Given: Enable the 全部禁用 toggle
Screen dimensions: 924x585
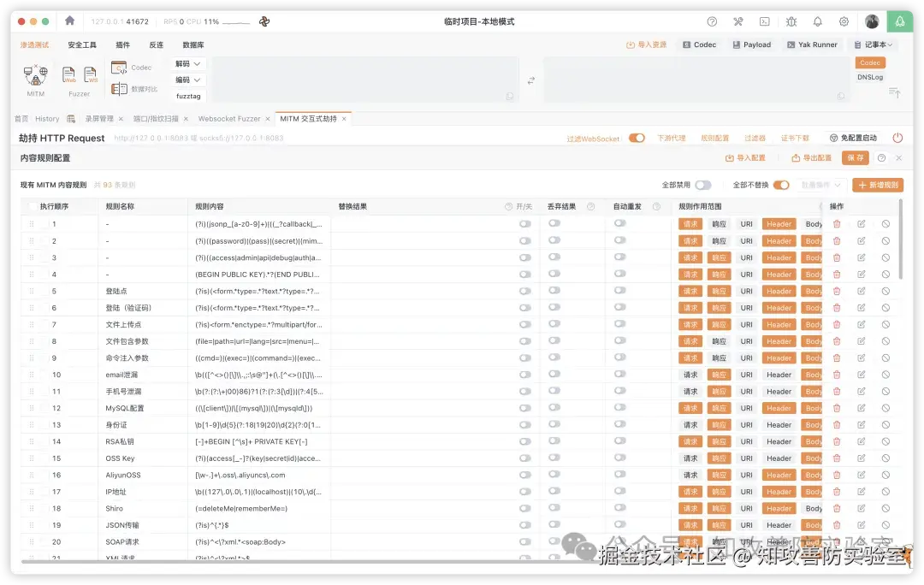Looking at the screenshot, I should [x=703, y=184].
